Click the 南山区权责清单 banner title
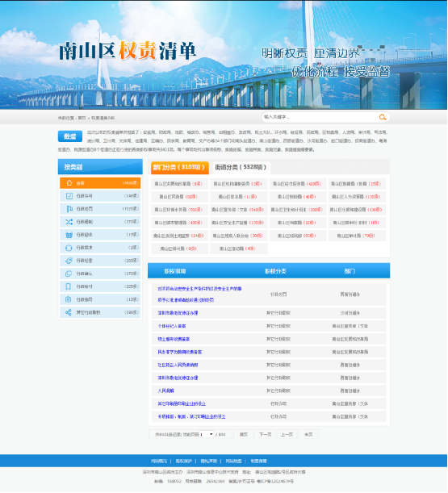448x493 pixels. point(128,51)
